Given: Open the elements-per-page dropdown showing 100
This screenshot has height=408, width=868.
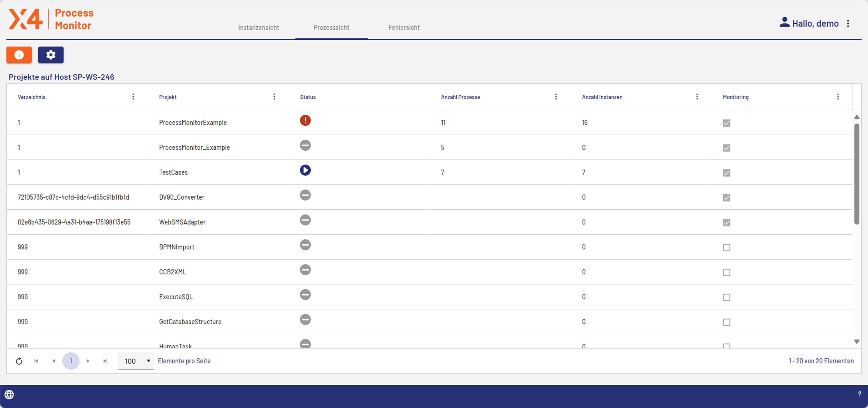Looking at the screenshot, I should click(x=136, y=361).
